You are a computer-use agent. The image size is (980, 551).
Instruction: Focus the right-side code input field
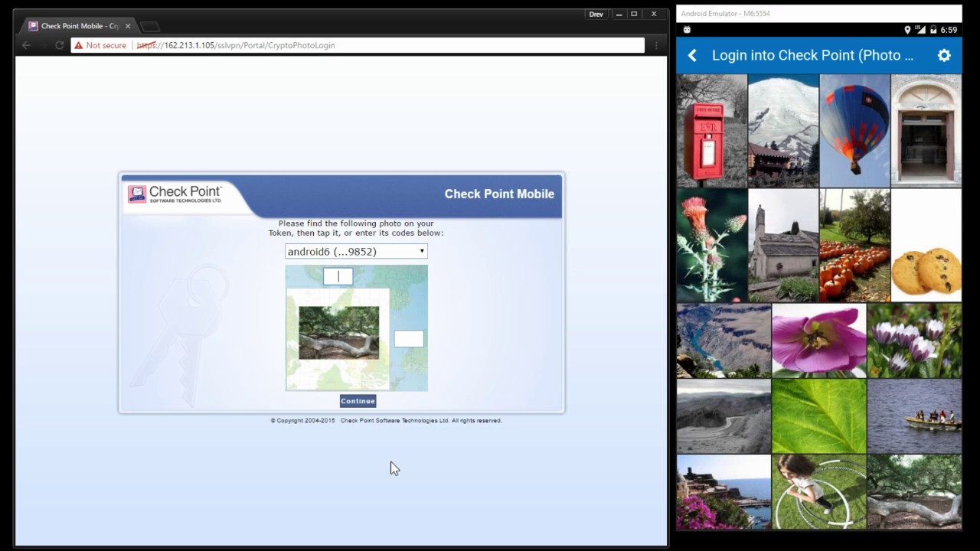point(409,339)
